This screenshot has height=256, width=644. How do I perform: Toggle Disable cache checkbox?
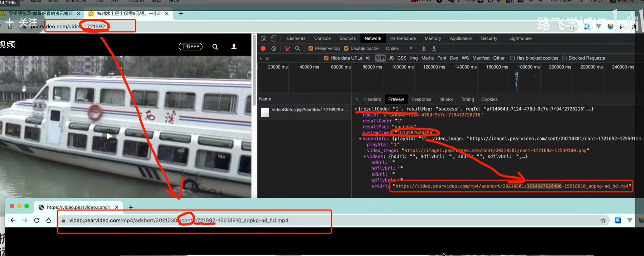click(x=346, y=48)
